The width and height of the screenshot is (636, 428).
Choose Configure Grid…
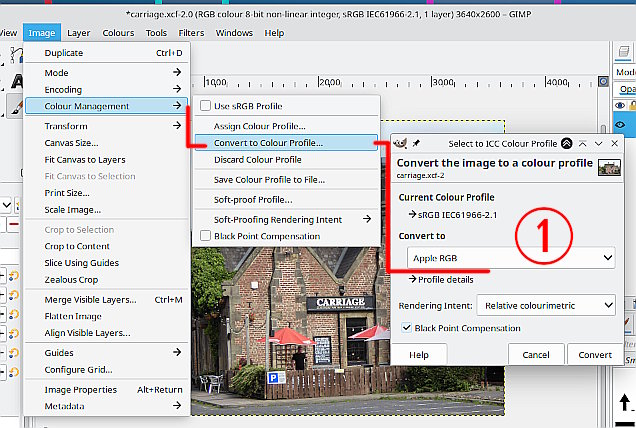pos(107,370)
